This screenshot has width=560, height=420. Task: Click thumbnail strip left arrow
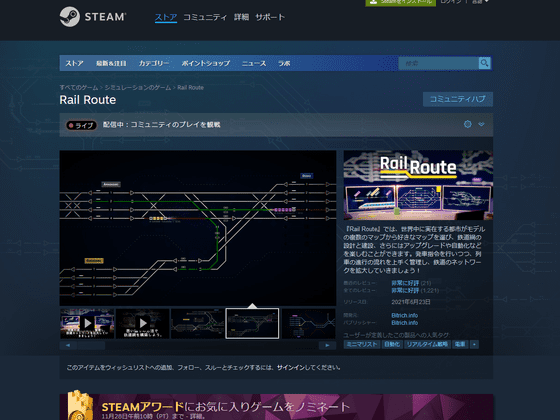[68, 345]
